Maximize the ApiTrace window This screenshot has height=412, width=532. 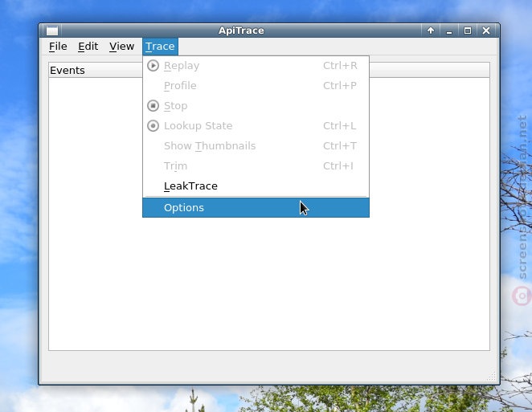point(468,31)
